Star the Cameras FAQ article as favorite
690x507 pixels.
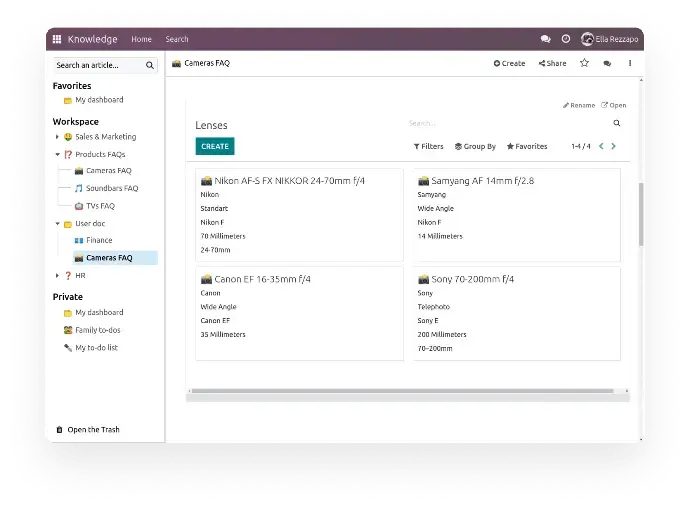click(x=585, y=63)
